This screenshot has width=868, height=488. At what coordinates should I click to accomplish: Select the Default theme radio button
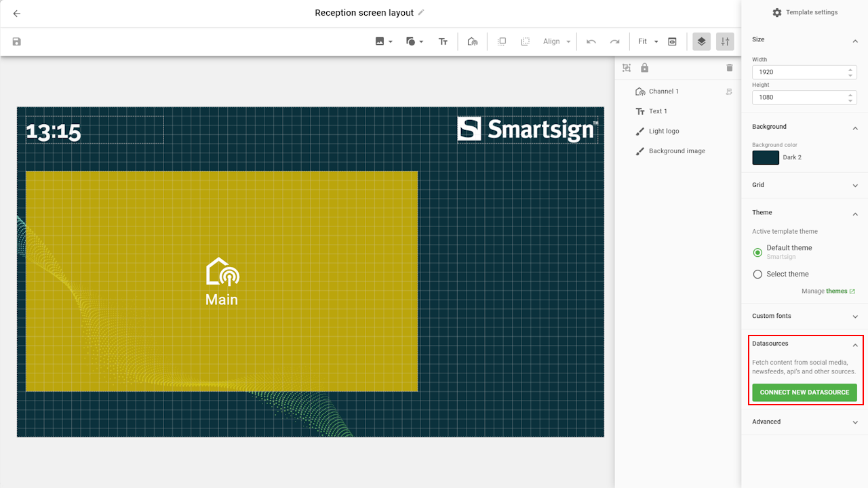(757, 252)
